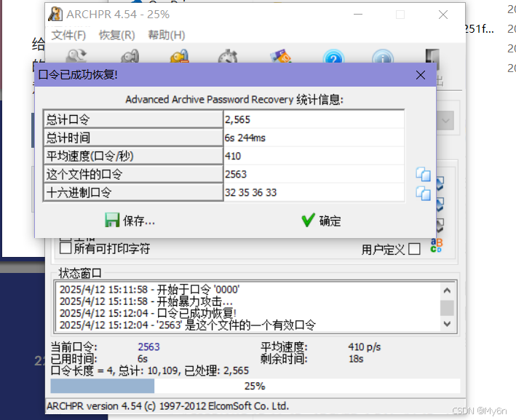516x420 pixels.
Task: Click the status log scrollbar thumb
Action: coord(447,309)
